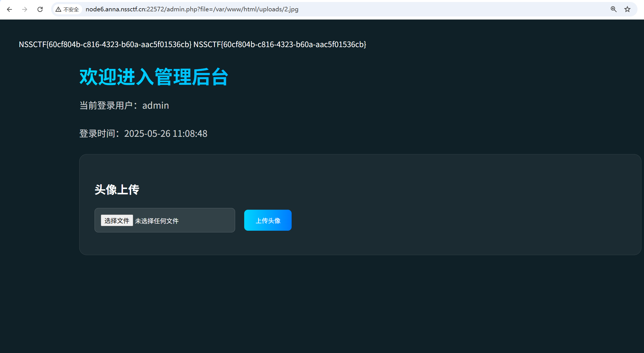Click the 欢迎进入管理后台 heading

click(154, 77)
